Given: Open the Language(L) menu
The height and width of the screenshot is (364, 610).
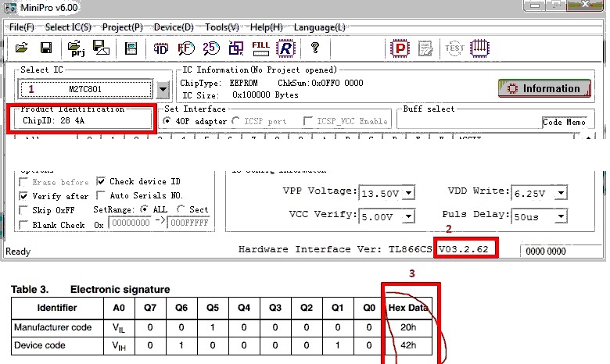Looking at the screenshot, I should (319, 27).
